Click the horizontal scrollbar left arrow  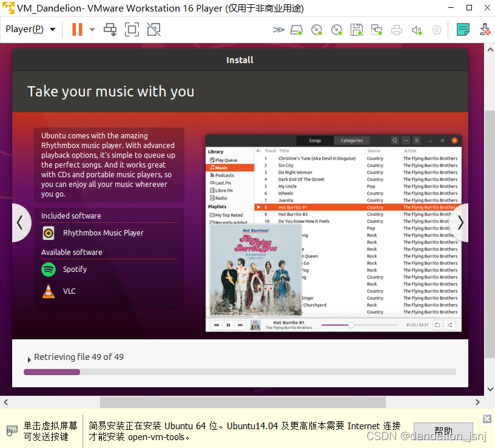[5, 402]
